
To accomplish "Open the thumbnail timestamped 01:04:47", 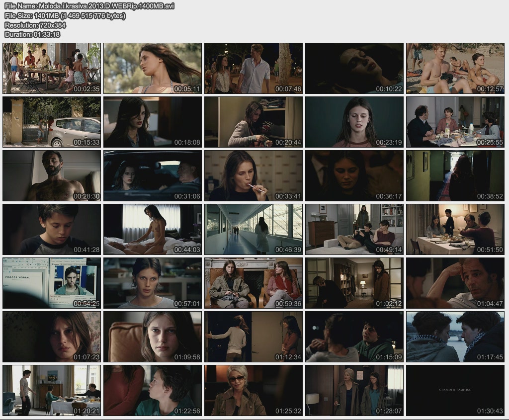I will pyautogui.click(x=455, y=283).
